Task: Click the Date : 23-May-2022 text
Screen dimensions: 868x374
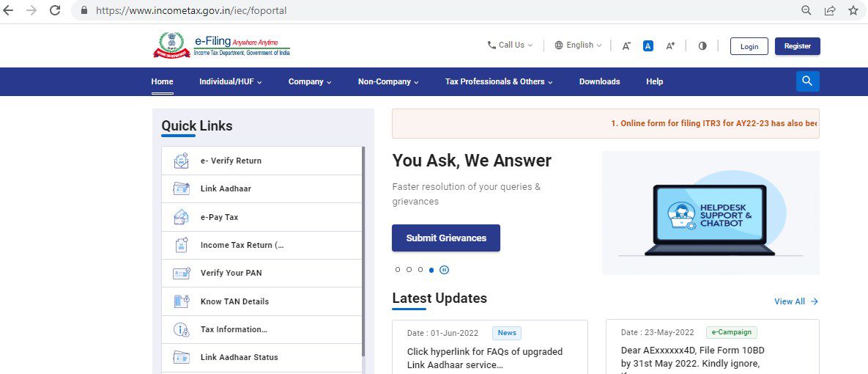Action: (657, 332)
